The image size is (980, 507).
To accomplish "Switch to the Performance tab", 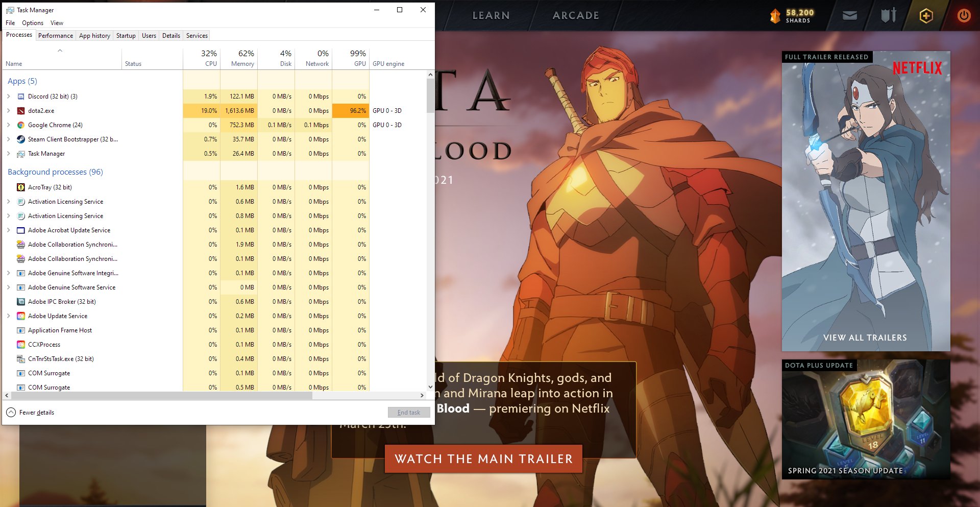I will tap(55, 35).
